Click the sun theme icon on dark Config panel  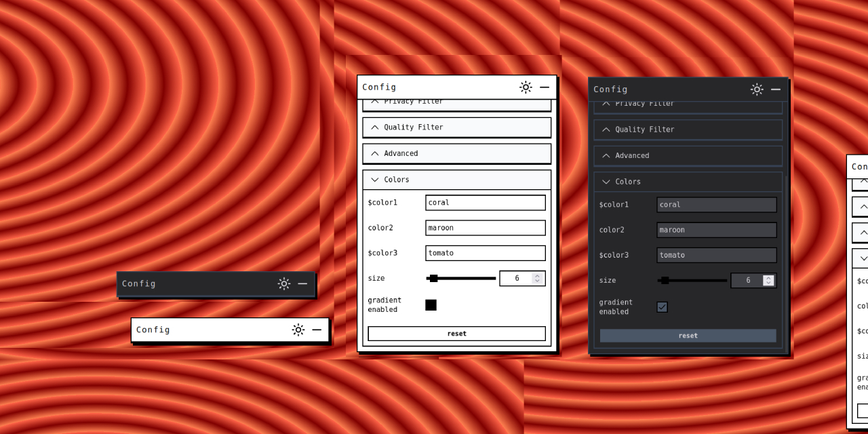(757, 89)
